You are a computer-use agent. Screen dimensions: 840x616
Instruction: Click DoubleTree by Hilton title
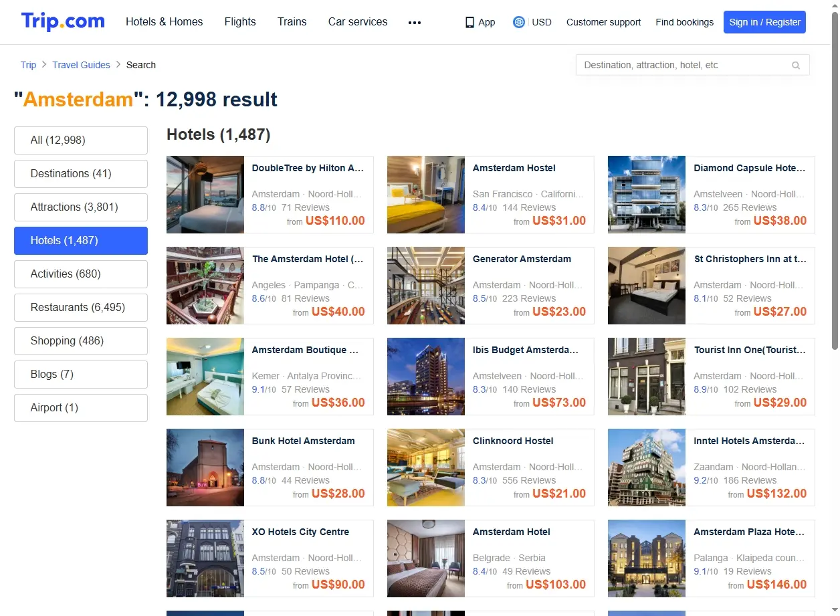(x=308, y=168)
